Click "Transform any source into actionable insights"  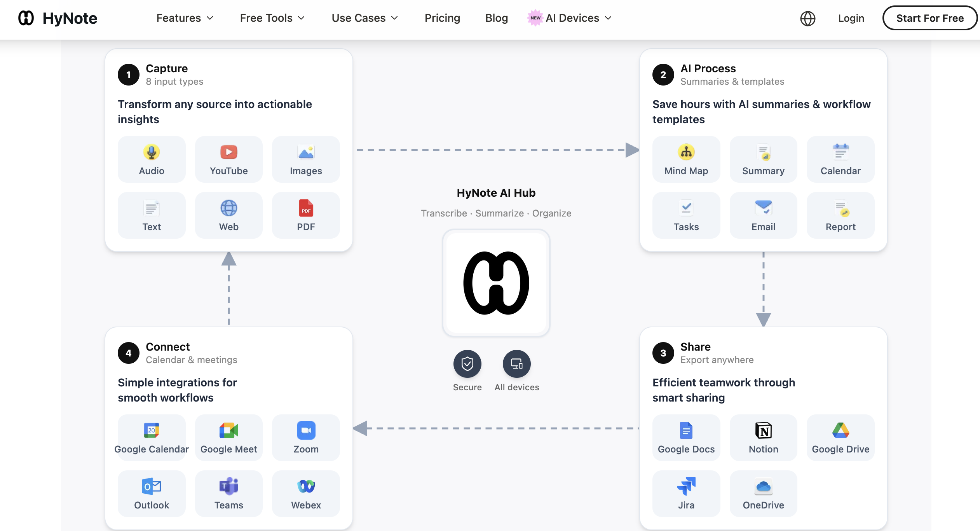tap(214, 112)
